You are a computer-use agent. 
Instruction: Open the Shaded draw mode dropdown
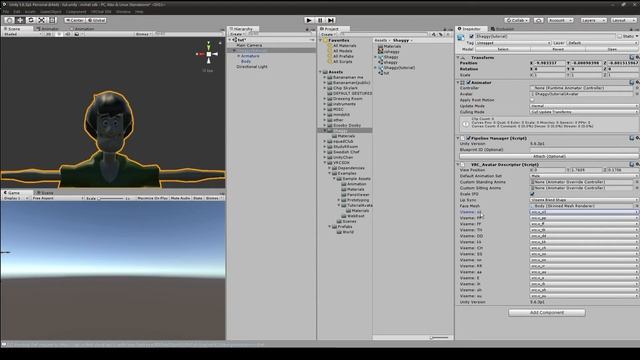[22, 34]
